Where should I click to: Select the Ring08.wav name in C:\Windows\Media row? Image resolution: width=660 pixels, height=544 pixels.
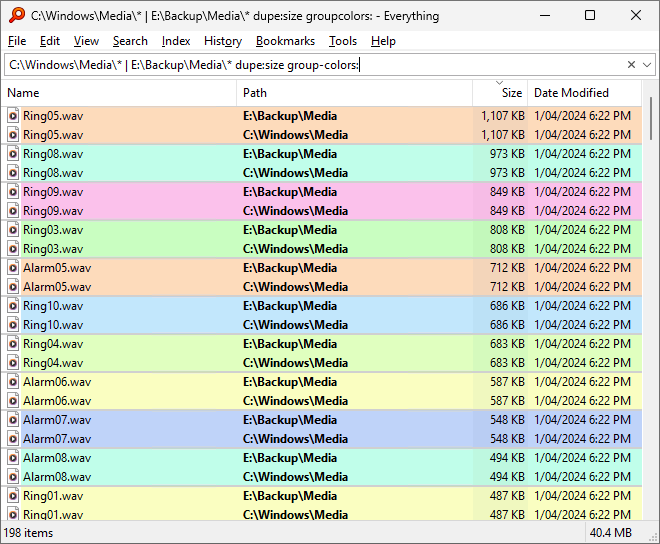coord(53,173)
